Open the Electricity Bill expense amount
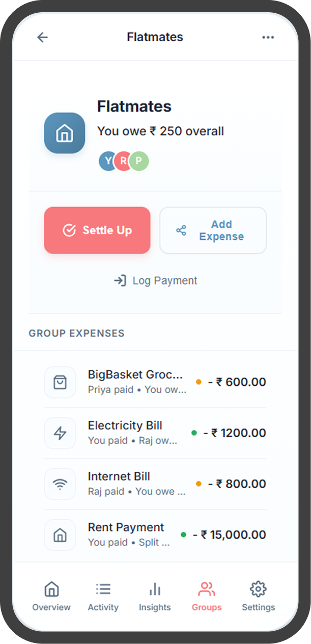This screenshot has width=311, height=644. pos(235,433)
